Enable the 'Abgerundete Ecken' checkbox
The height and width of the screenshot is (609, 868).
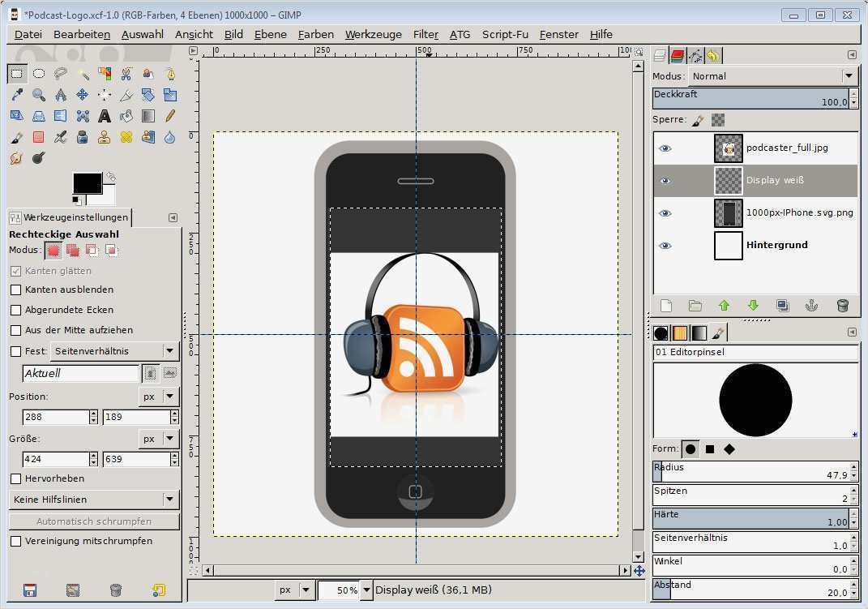pos(15,310)
